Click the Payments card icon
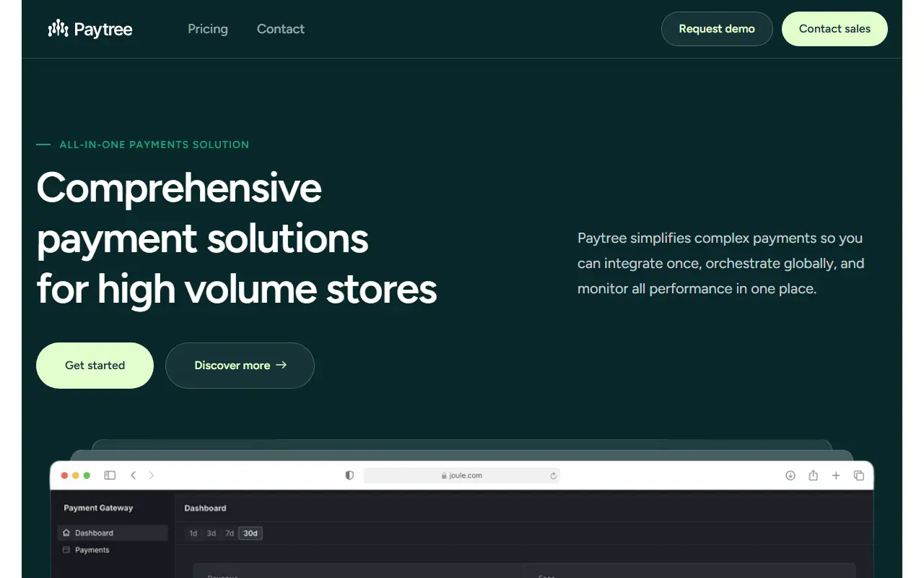The height and width of the screenshot is (578, 924). click(x=66, y=551)
